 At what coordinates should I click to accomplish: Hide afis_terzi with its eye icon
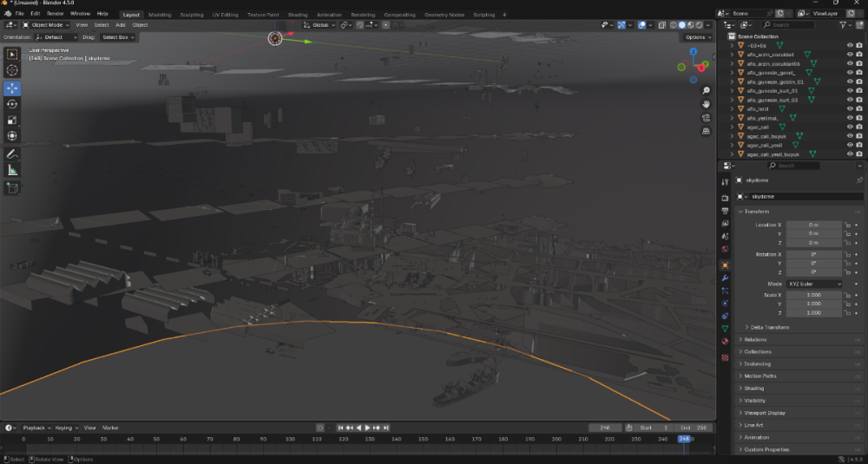point(849,108)
